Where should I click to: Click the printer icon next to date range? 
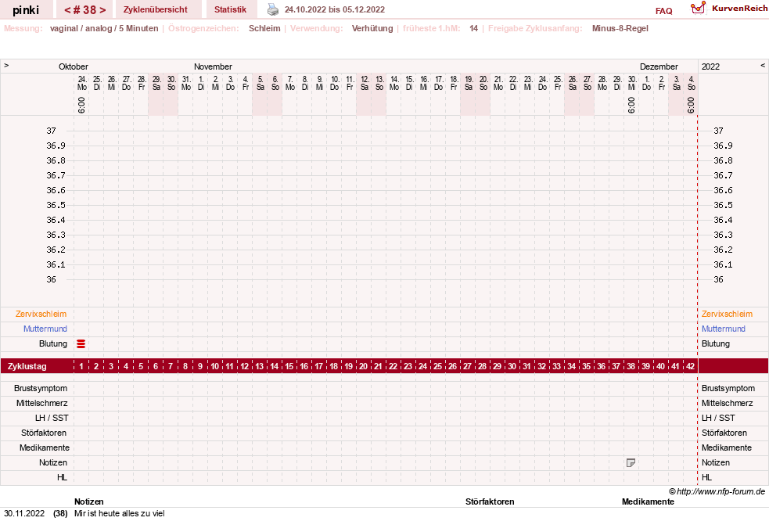[273, 9]
